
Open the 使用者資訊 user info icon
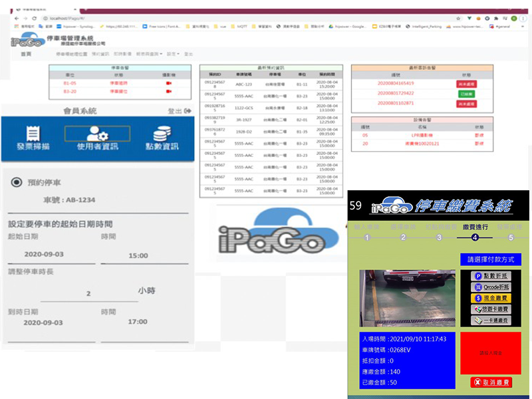(x=97, y=138)
